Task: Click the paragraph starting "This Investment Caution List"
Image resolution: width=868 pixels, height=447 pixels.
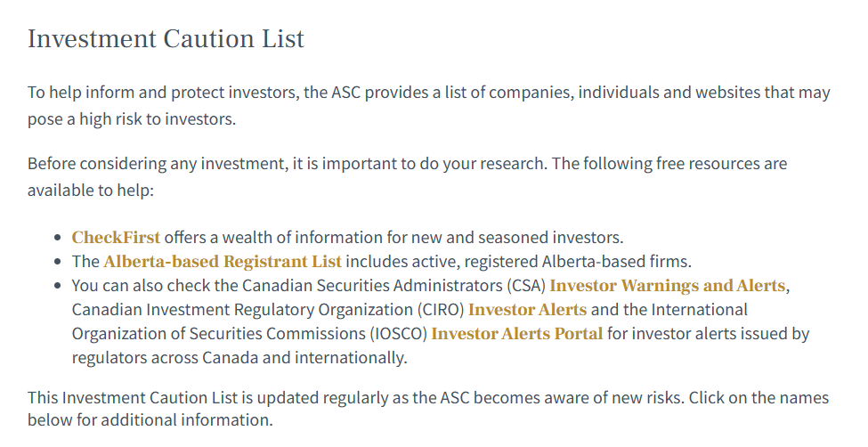Action: click(x=428, y=409)
